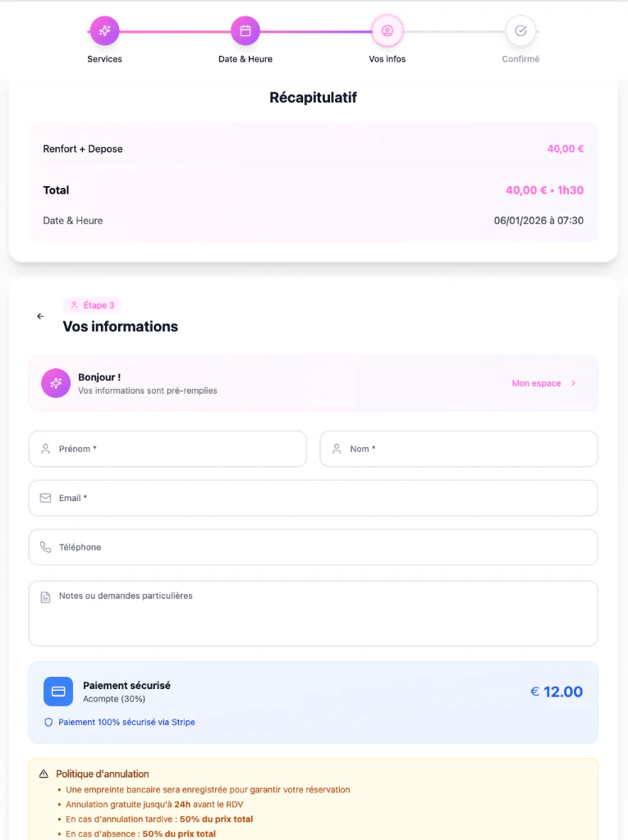Click the blue credit card payment icon
The width and height of the screenshot is (628, 840).
(x=57, y=692)
